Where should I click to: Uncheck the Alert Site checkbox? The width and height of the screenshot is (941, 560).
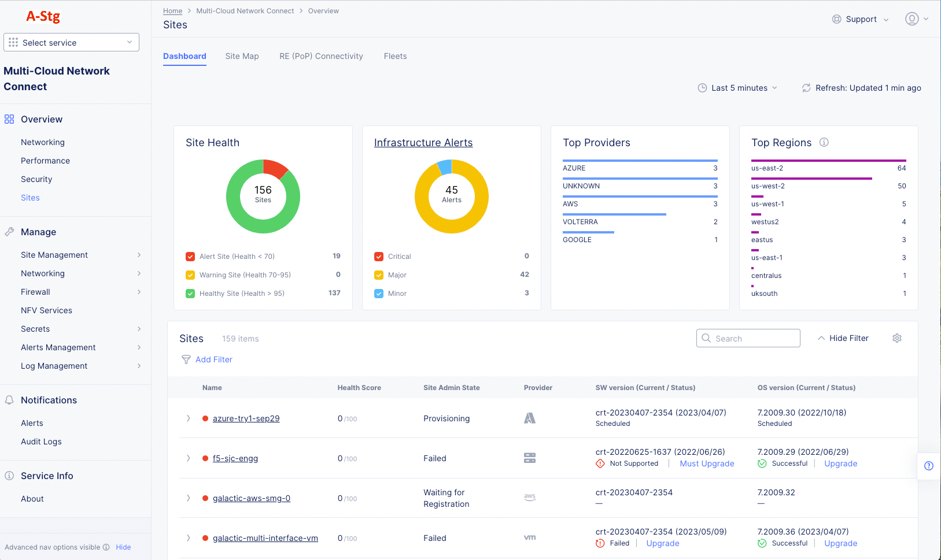[190, 257]
